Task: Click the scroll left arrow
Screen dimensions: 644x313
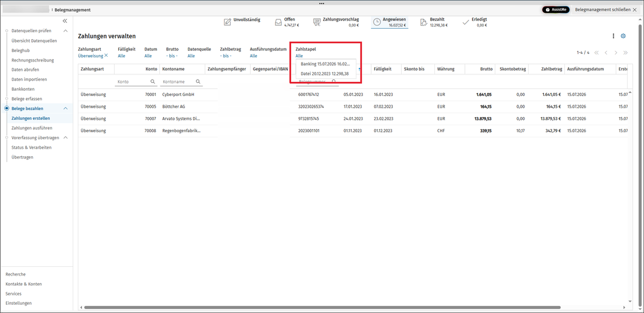Action: coord(81,307)
